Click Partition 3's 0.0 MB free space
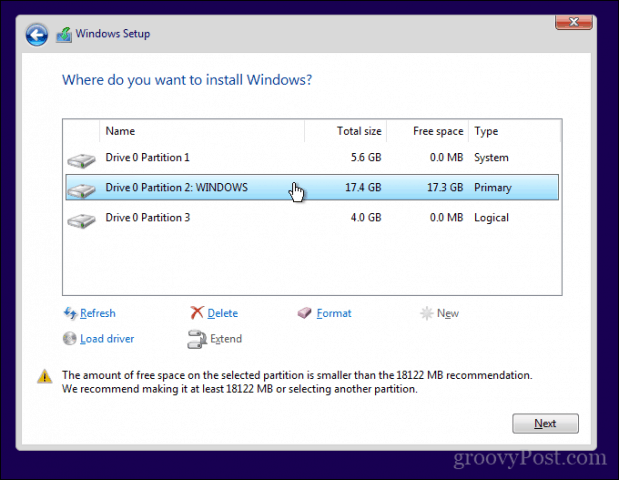This screenshot has width=619, height=480. pyautogui.click(x=446, y=218)
